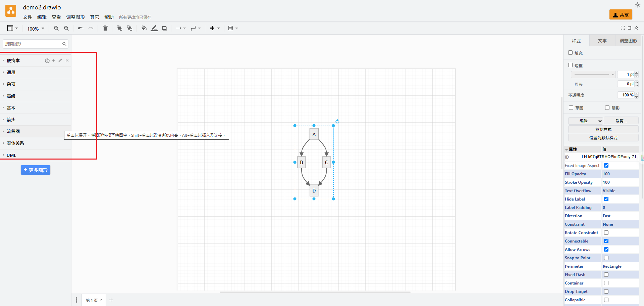Send selection to back icon
Screen dimensions: 644x306
[x=129, y=28]
